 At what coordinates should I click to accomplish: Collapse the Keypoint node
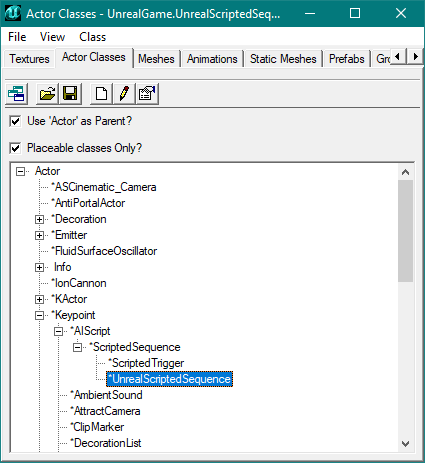39,316
